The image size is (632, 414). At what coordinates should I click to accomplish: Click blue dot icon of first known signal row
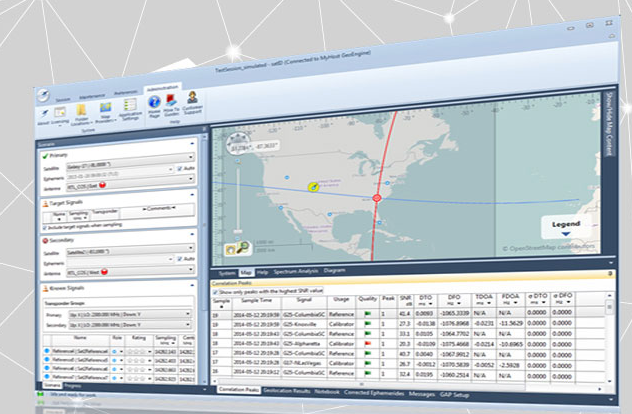pyautogui.click(x=47, y=351)
